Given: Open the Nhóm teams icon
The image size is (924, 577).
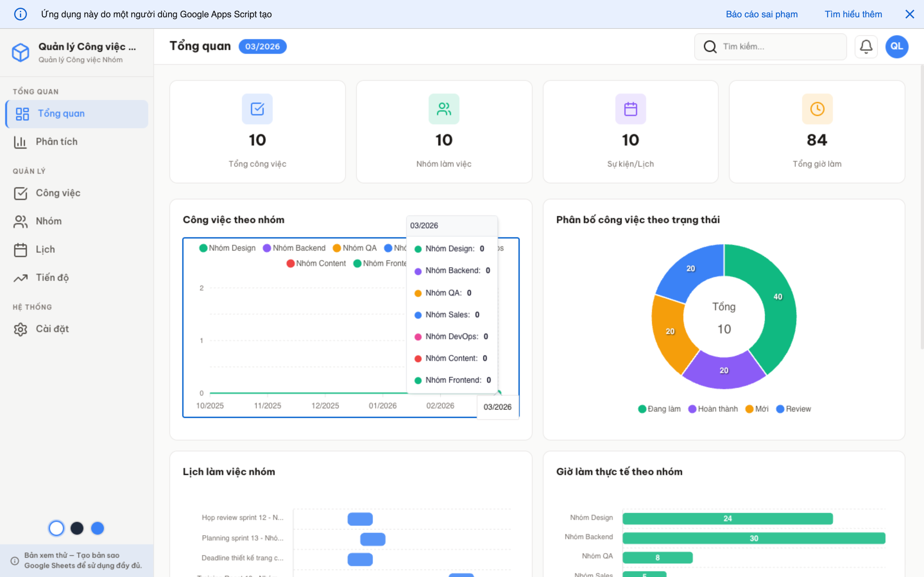Looking at the screenshot, I should click(x=20, y=221).
